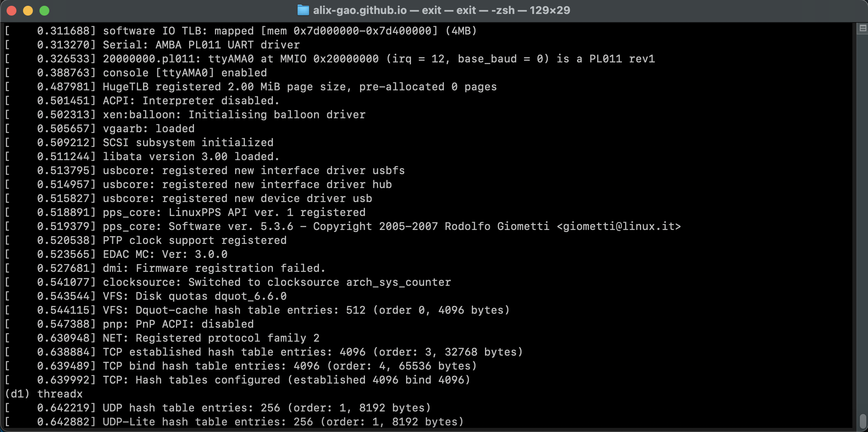Click the 'LinuxPPS API ver. 1 registered' line
Image resolution: width=868 pixels, height=432 pixels.
[185, 212]
